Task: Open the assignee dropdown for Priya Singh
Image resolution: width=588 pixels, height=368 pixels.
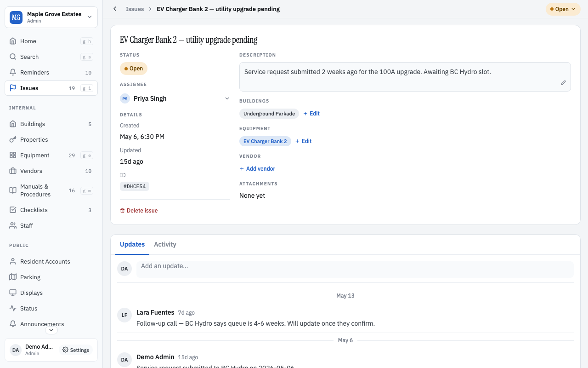Action: [226, 98]
